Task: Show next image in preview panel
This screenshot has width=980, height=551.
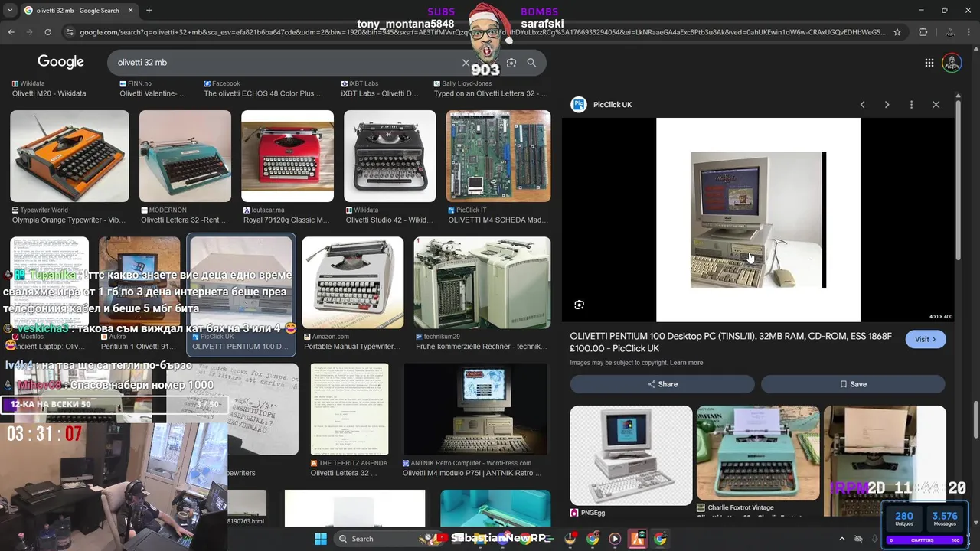Action: (x=887, y=105)
